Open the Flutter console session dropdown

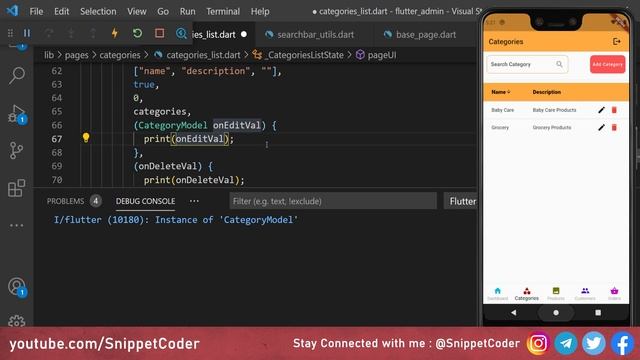[x=461, y=201]
